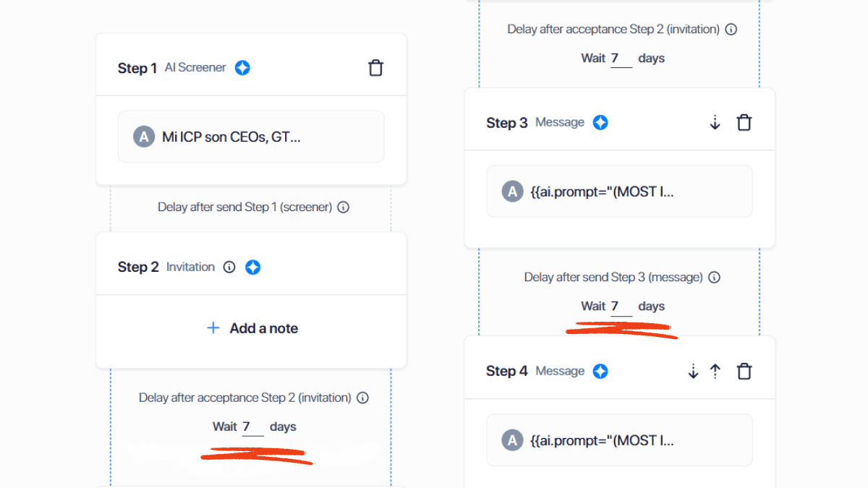The image size is (868, 488).
Task: Click info icon for Delay after send Step 1
Action: click(x=343, y=207)
